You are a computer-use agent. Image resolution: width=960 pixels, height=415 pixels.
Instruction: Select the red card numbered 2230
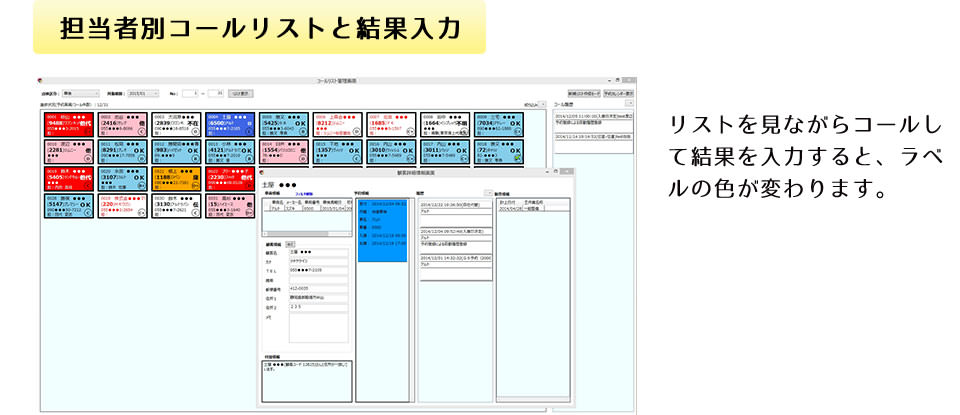pyautogui.click(x=230, y=179)
